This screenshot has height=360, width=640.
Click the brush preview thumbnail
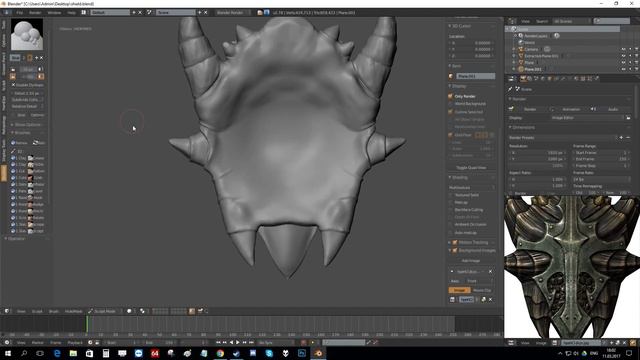(x=27, y=35)
